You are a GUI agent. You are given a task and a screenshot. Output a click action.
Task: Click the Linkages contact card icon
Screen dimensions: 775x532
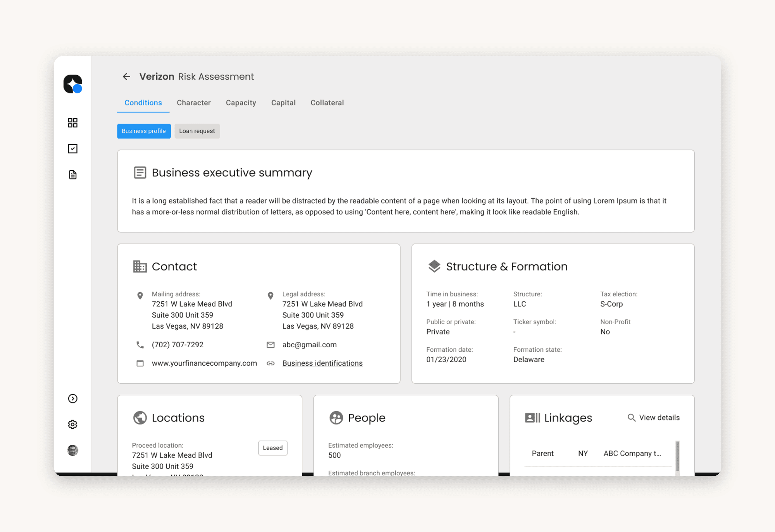532,418
